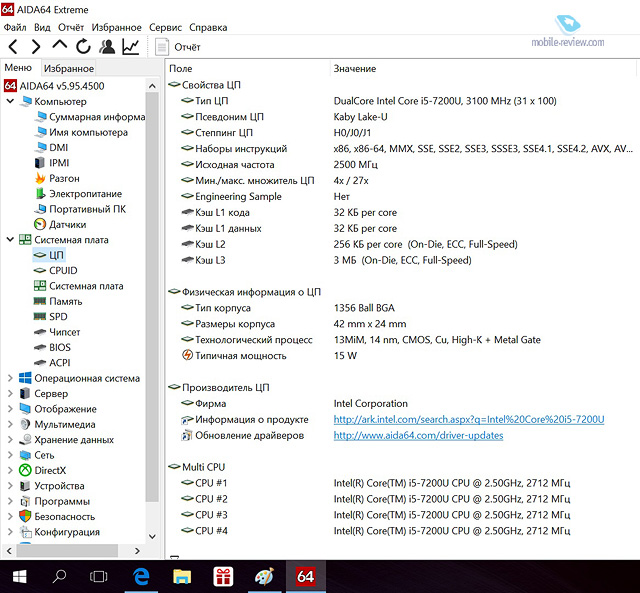Expand the Безопасность node
Image resolution: width=640 pixels, height=593 pixels.
point(10,516)
